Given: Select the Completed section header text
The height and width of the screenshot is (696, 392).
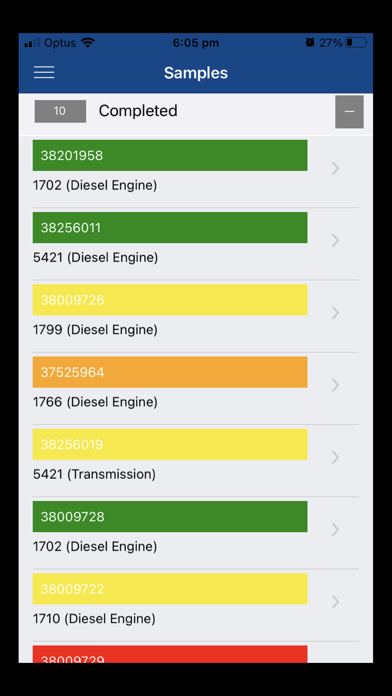Looking at the screenshot, I should (138, 111).
